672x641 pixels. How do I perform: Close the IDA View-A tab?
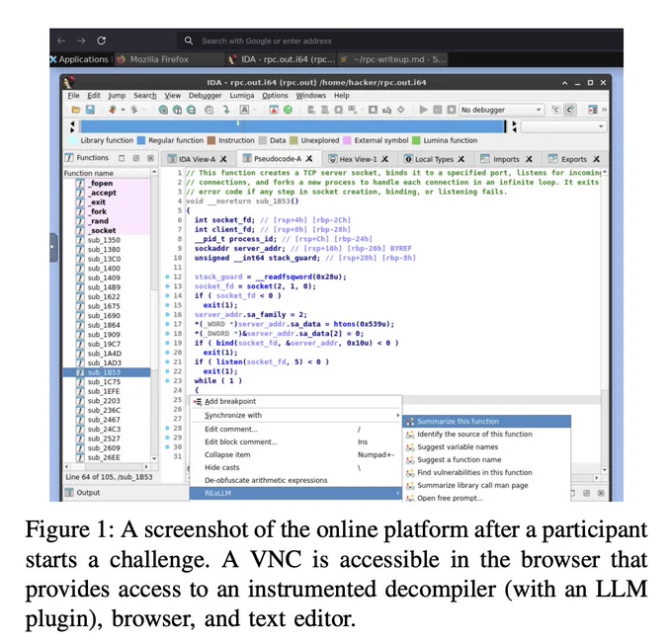223,159
